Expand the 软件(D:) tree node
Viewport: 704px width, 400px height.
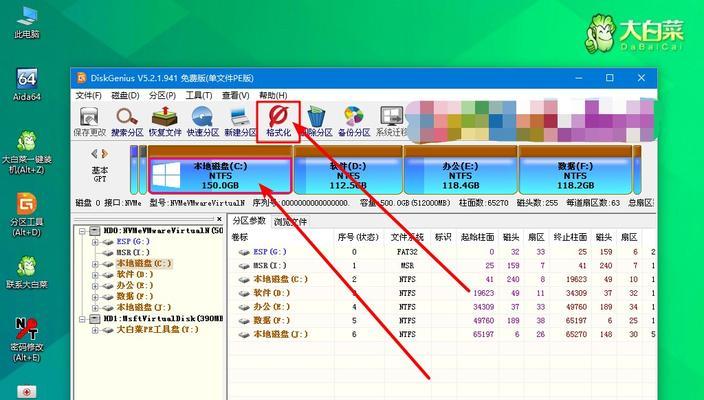[x=95, y=275]
